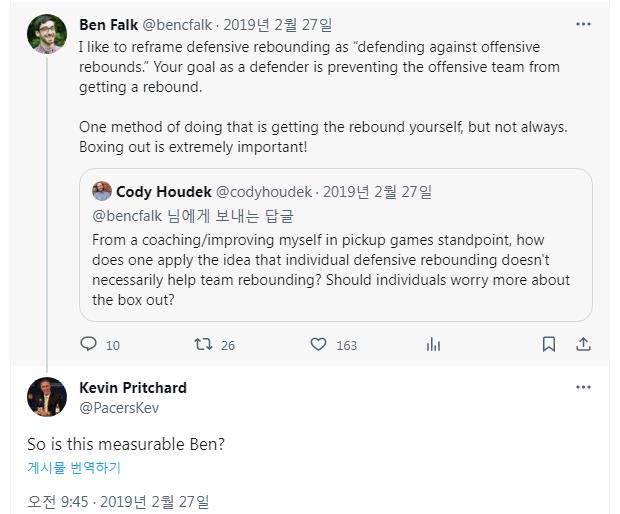
Task: Open the tweet analytics bar-chart icon
Action: [433, 344]
